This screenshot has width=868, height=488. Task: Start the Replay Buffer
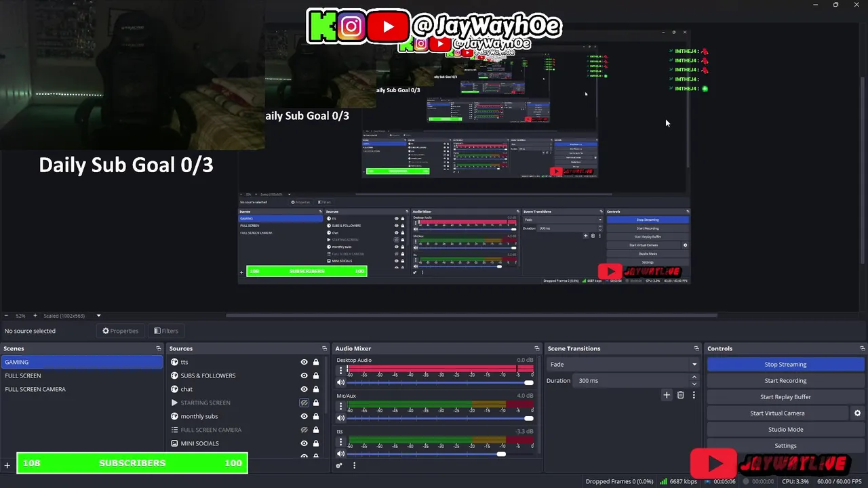pos(785,397)
